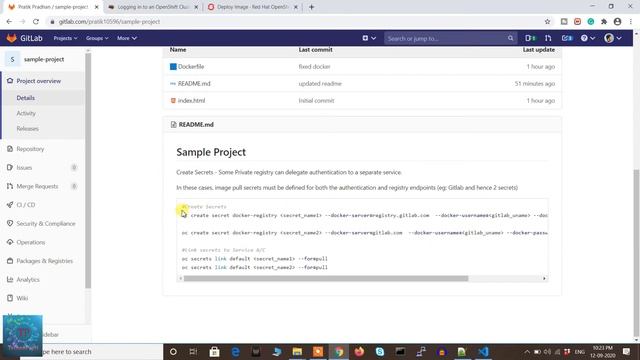Open Operations in the sidebar

coord(31,242)
